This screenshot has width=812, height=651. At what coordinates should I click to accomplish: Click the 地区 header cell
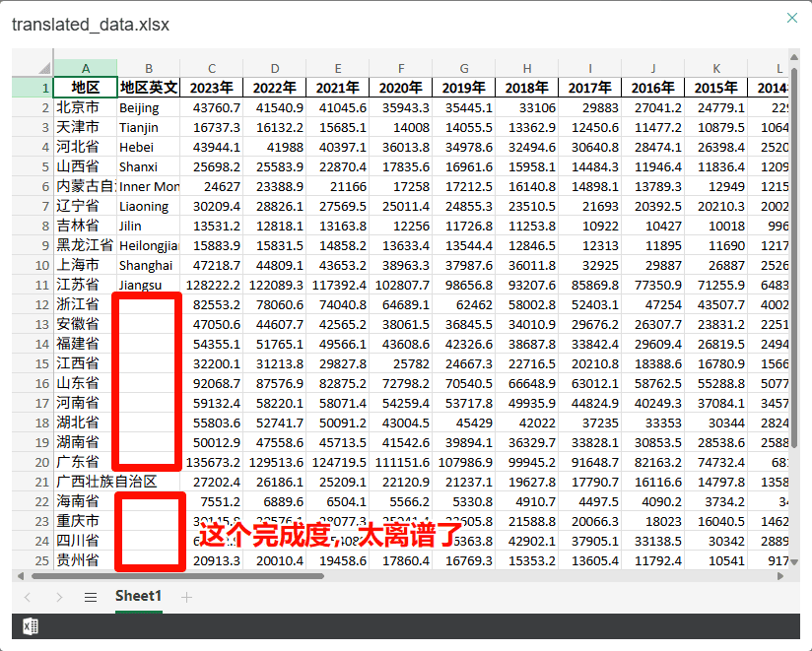[x=86, y=88]
